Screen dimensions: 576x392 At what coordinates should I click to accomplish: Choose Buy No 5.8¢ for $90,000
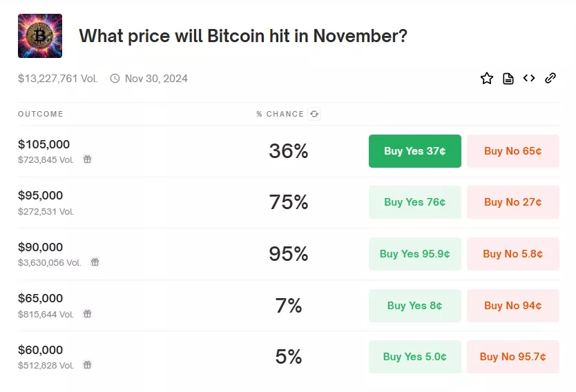tap(512, 254)
